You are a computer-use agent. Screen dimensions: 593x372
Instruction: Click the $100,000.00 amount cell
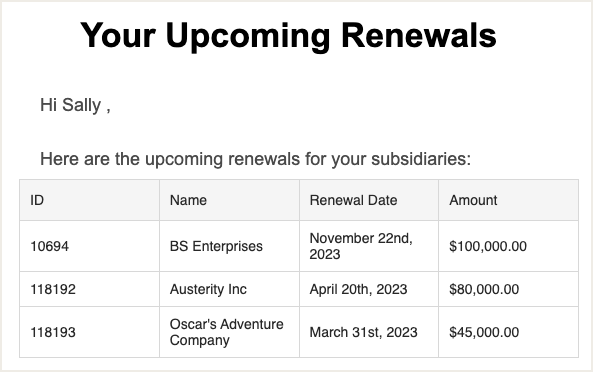tap(508, 246)
